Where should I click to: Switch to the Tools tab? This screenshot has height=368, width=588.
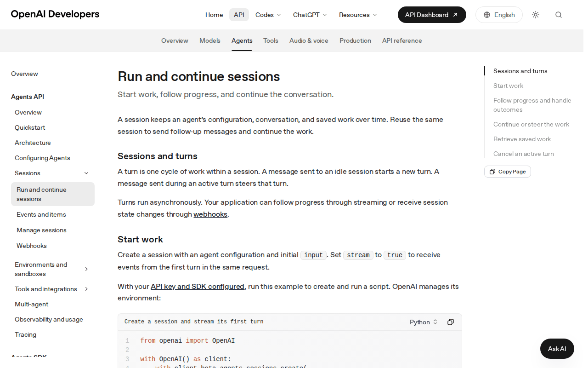coord(271,40)
